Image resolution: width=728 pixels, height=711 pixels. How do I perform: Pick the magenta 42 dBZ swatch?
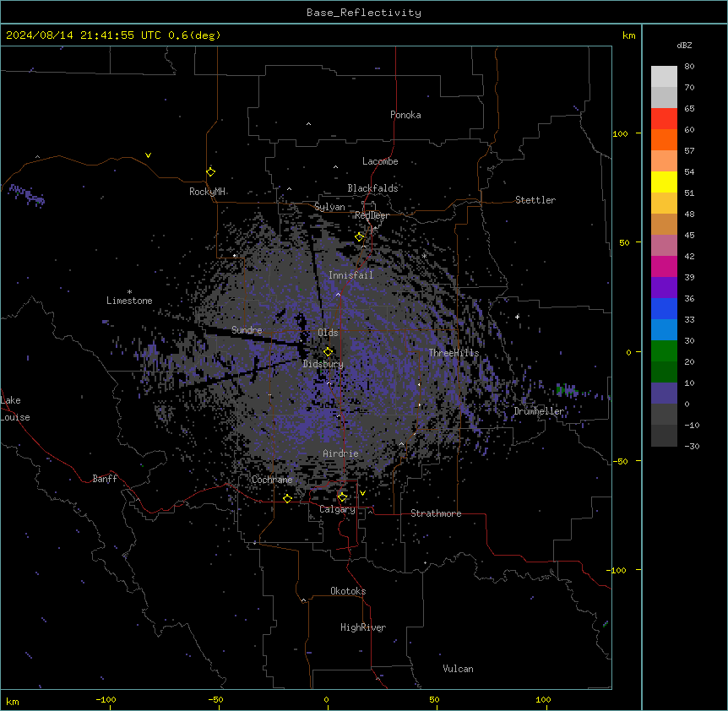(664, 266)
